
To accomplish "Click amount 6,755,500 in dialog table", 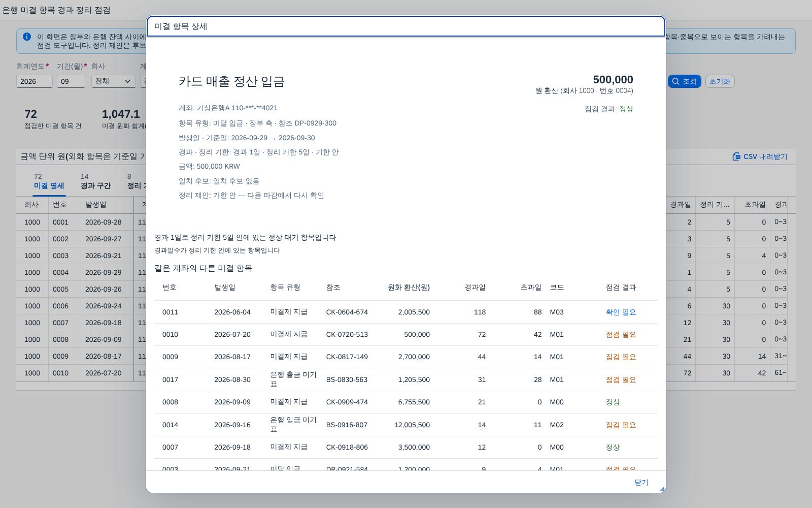I will (414, 402).
